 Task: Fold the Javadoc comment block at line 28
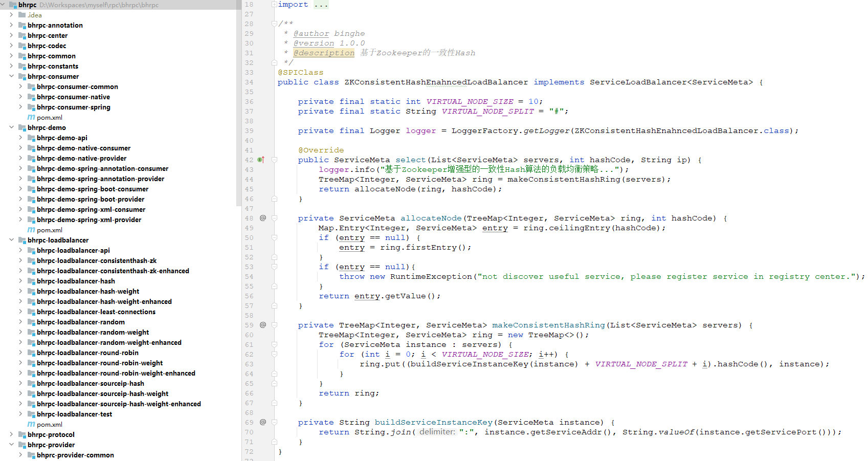point(274,24)
